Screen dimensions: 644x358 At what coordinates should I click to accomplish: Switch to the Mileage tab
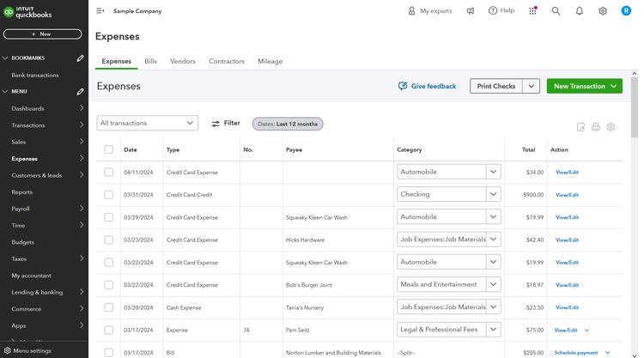tap(270, 61)
